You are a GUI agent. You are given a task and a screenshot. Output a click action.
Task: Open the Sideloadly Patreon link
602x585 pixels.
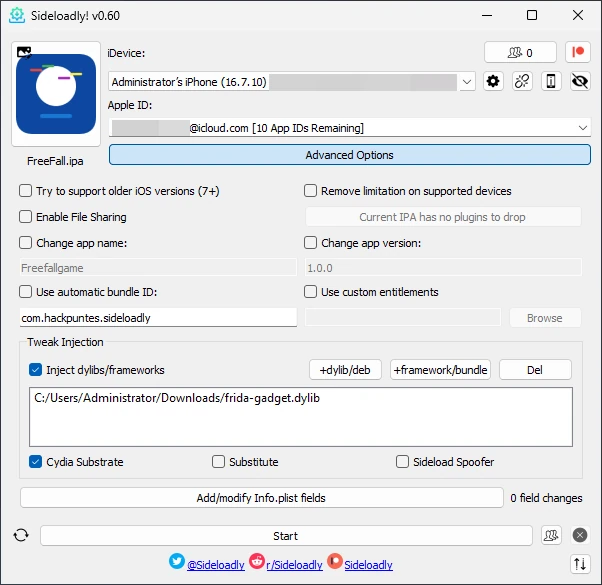(369, 565)
